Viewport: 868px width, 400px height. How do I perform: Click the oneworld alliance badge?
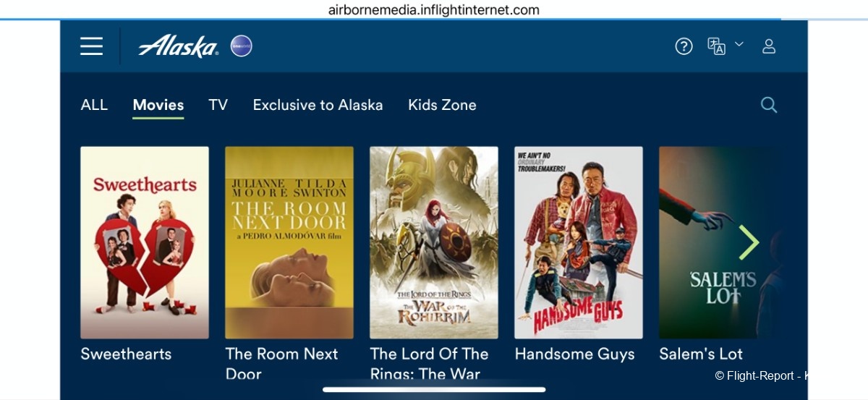pos(241,46)
